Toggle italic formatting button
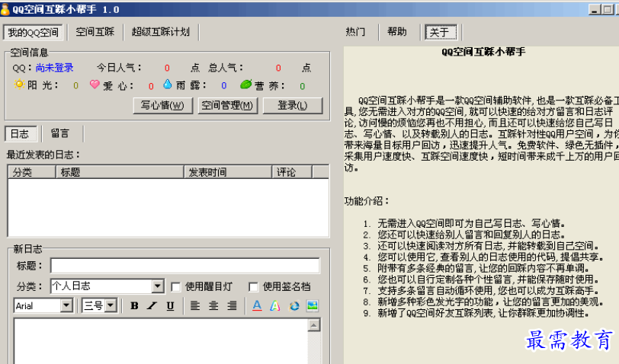 point(152,305)
